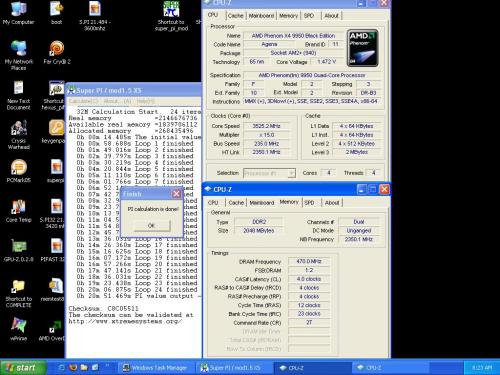Click the Internet Explorer icon in Quick Launch
The height and width of the screenshot is (375, 500).
coord(61,367)
